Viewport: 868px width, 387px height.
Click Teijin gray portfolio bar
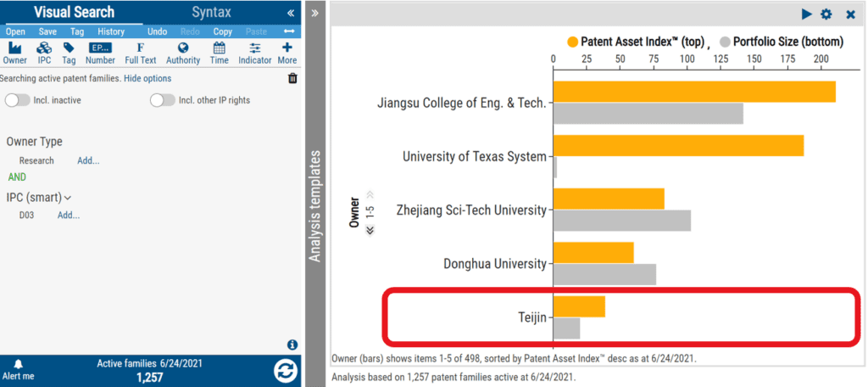point(566,328)
